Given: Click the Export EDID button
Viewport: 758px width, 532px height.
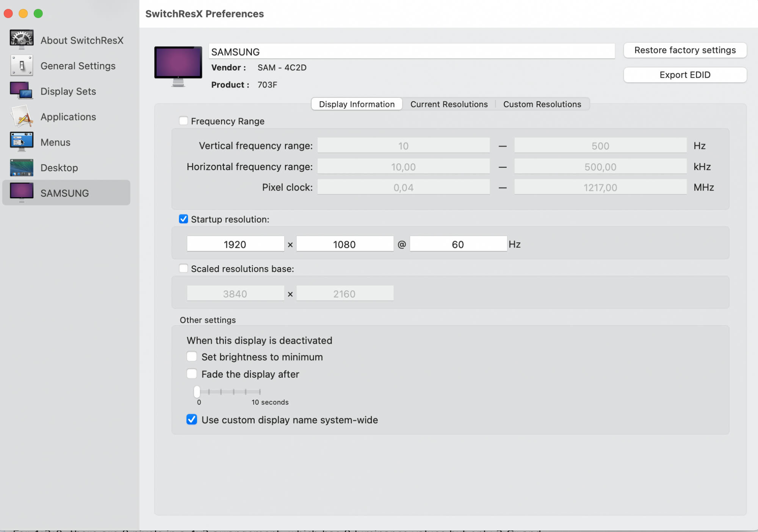Looking at the screenshot, I should [685, 75].
